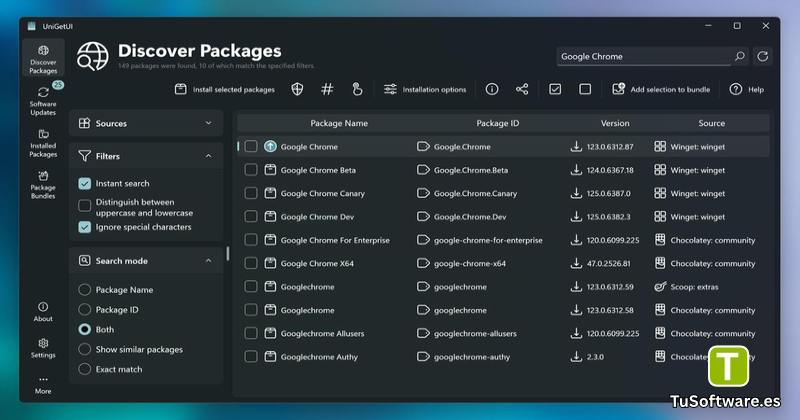800x420 pixels.
Task: Sort by the Version column header
Action: (x=615, y=123)
